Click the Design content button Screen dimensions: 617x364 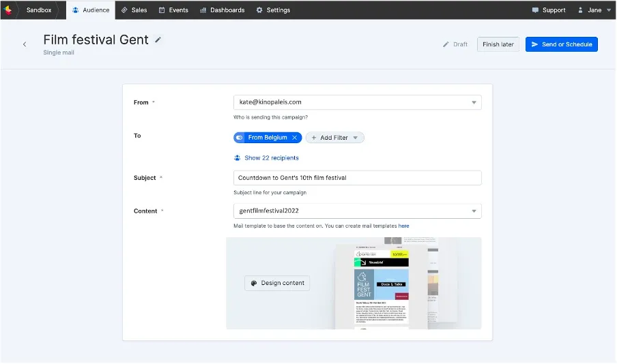277,283
